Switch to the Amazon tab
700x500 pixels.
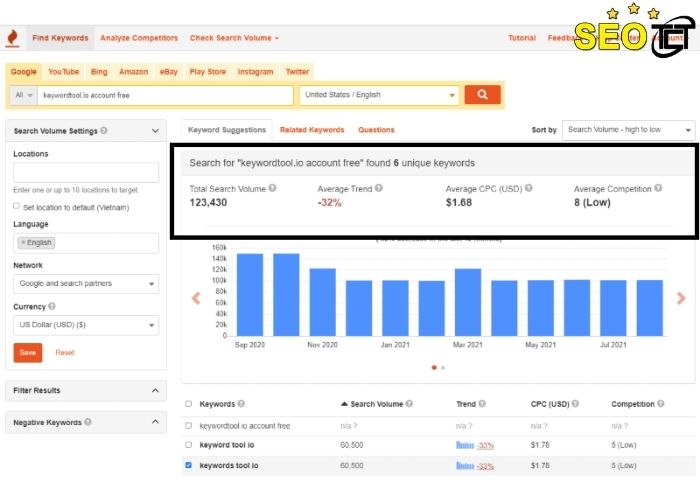[x=133, y=71]
